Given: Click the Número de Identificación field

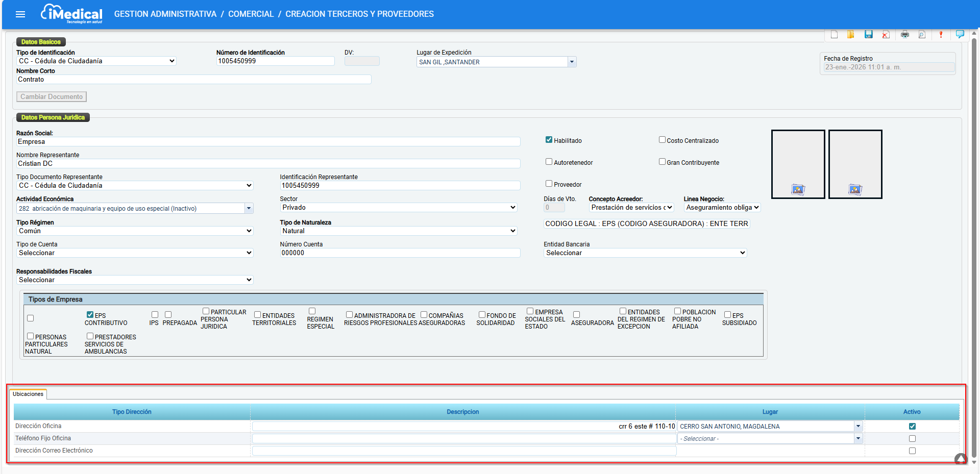Looking at the screenshot, I should click(x=276, y=61).
